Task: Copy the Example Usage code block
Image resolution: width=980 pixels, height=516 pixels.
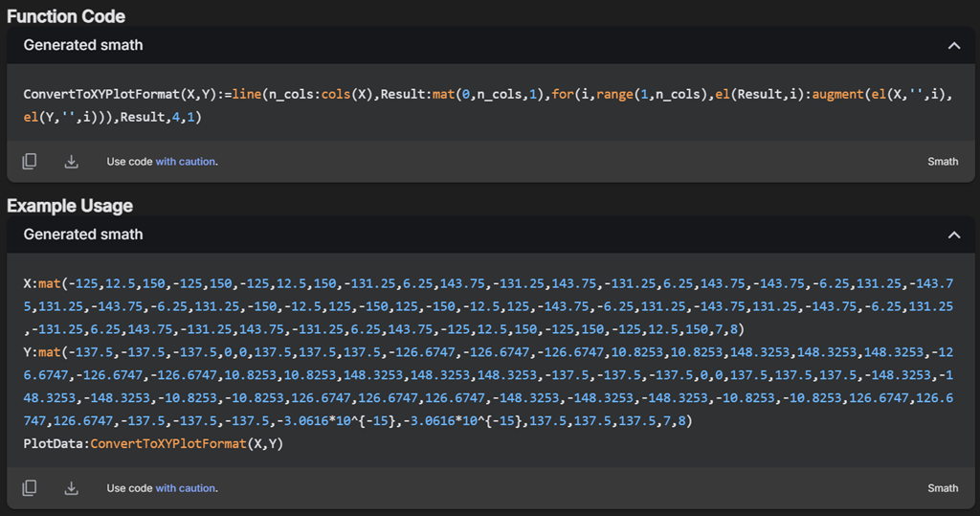Action: click(x=30, y=488)
